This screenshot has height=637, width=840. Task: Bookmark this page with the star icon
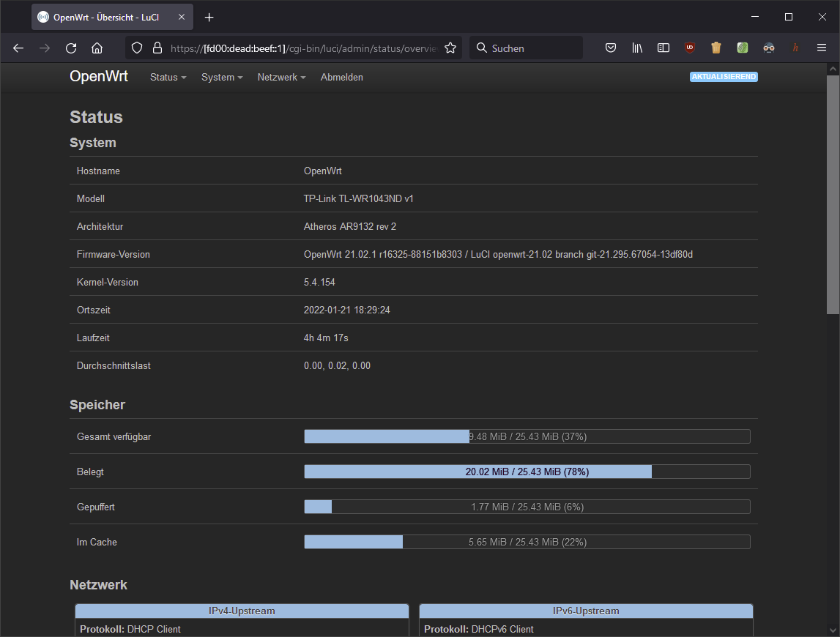pos(450,48)
